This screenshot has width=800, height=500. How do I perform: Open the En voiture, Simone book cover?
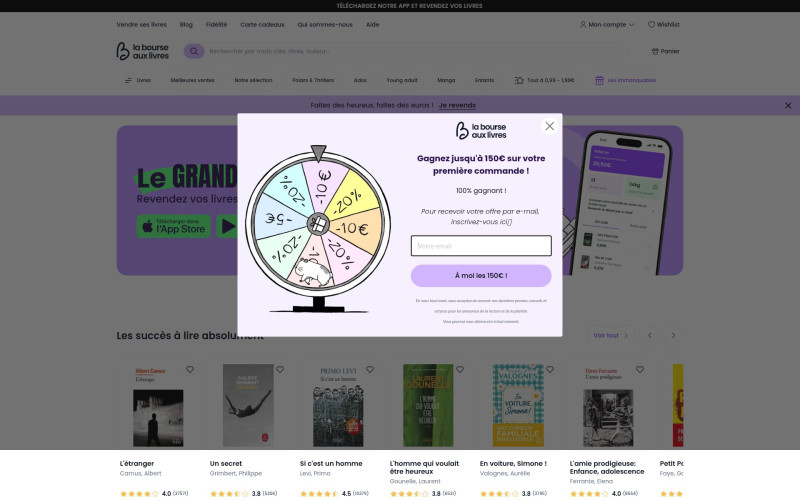point(518,406)
